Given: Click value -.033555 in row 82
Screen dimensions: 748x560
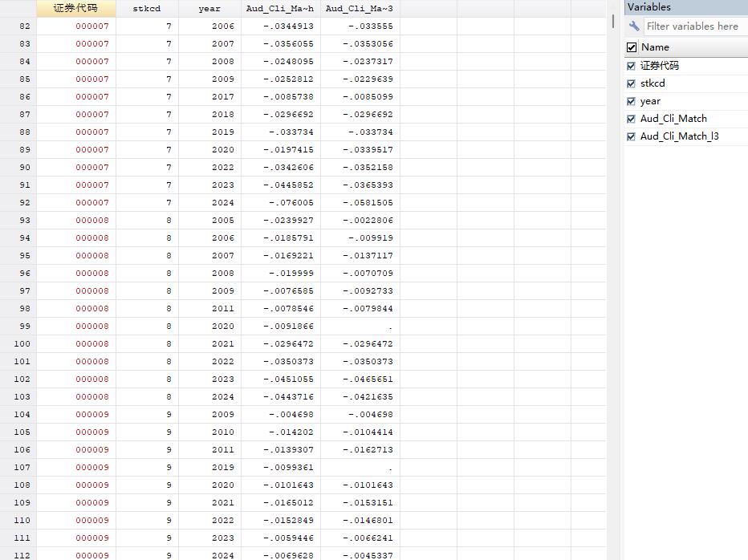Looking at the screenshot, I should point(360,26).
